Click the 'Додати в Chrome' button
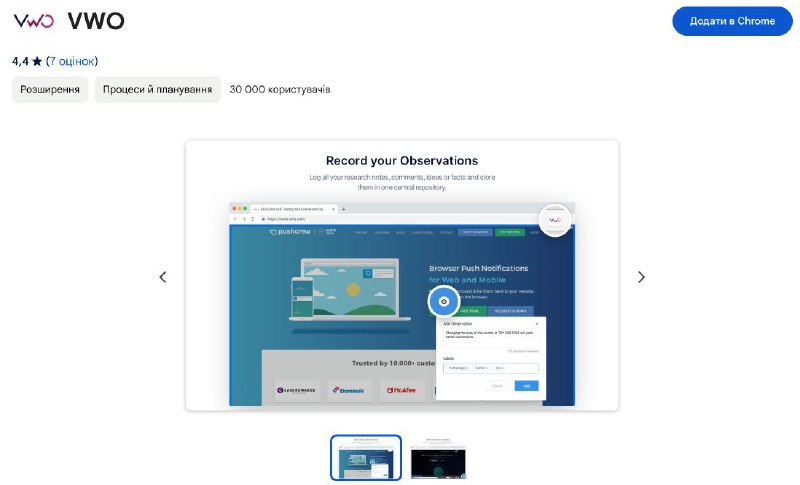The image size is (800, 485). (x=732, y=21)
